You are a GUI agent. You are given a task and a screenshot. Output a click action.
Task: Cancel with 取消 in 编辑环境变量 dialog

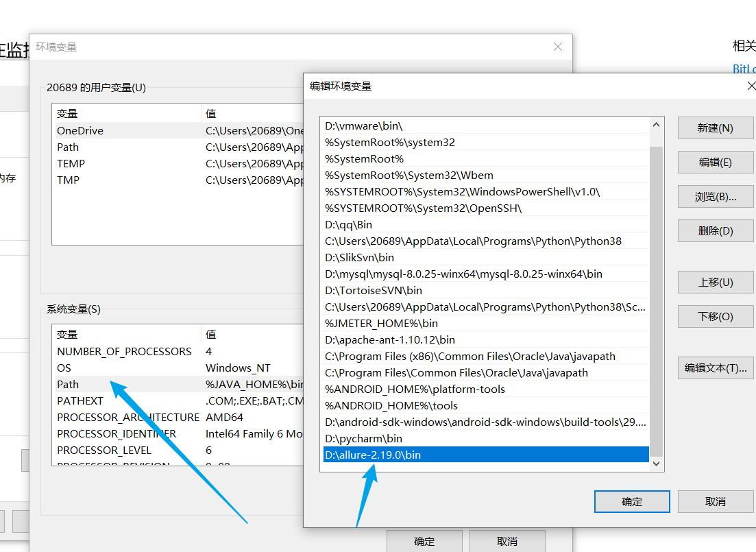[x=716, y=501]
